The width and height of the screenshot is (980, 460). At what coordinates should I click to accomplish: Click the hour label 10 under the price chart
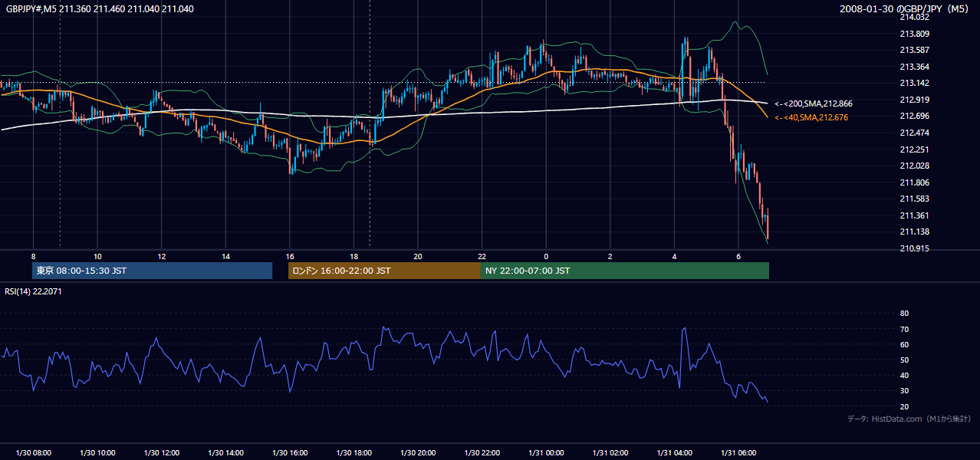97,256
